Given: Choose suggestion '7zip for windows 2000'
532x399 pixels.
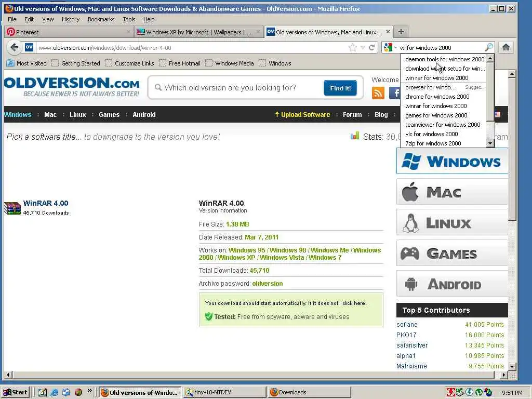Looking at the screenshot, I should tap(444, 143).
